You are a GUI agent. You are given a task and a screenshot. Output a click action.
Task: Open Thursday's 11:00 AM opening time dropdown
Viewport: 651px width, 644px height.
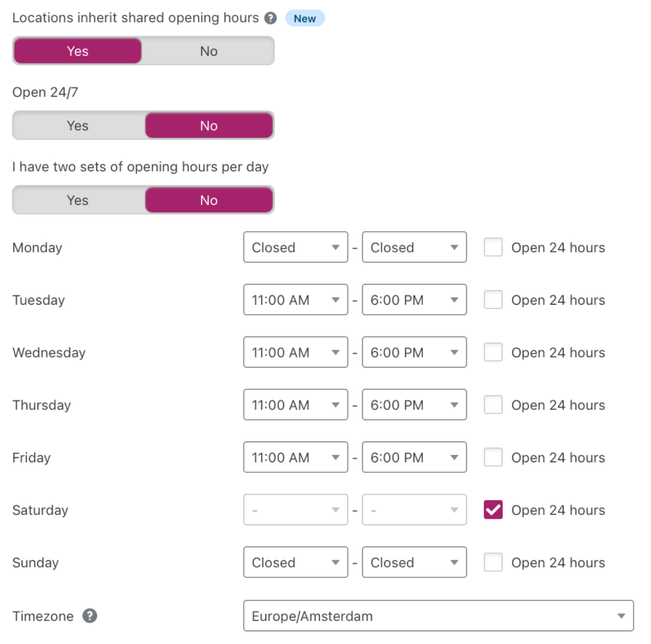click(295, 406)
